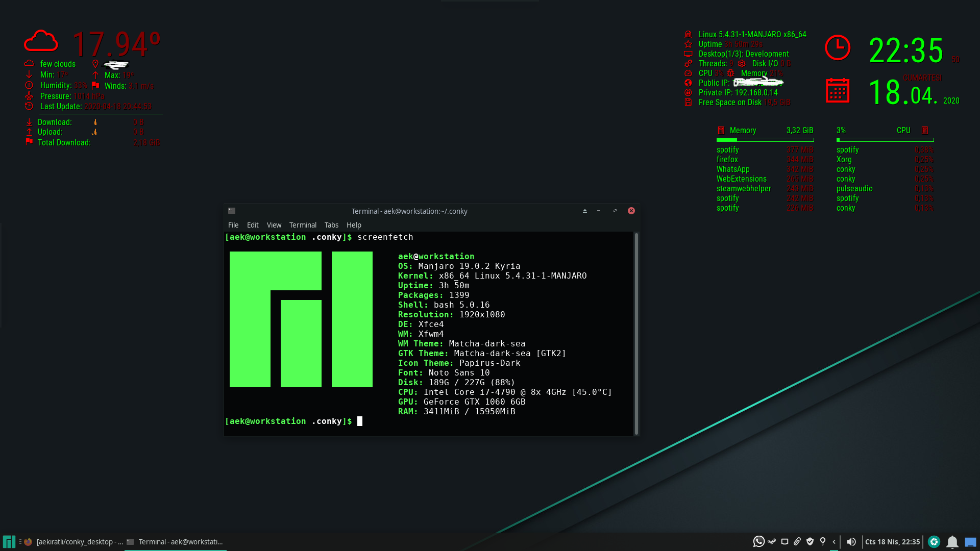The height and width of the screenshot is (551, 980).
Task: Mute audio via speaker volume icon
Action: click(851, 542)
